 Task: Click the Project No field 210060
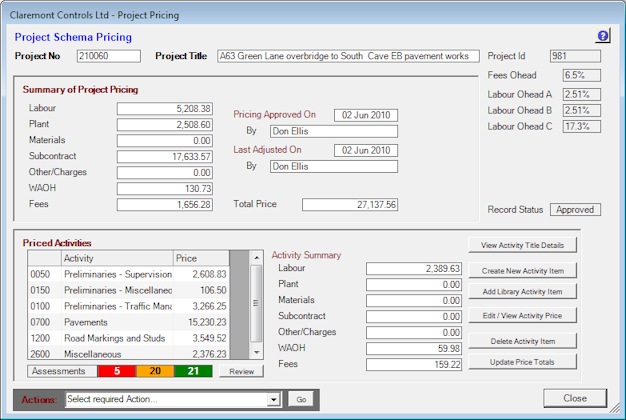tap(109, 56)
